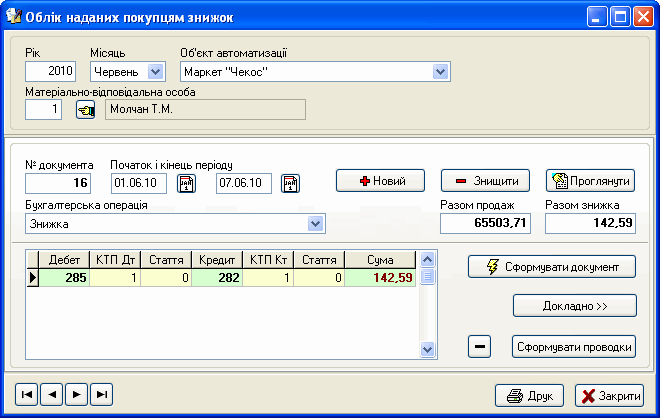Click the КТП Кт column header

tap(268, 260)
